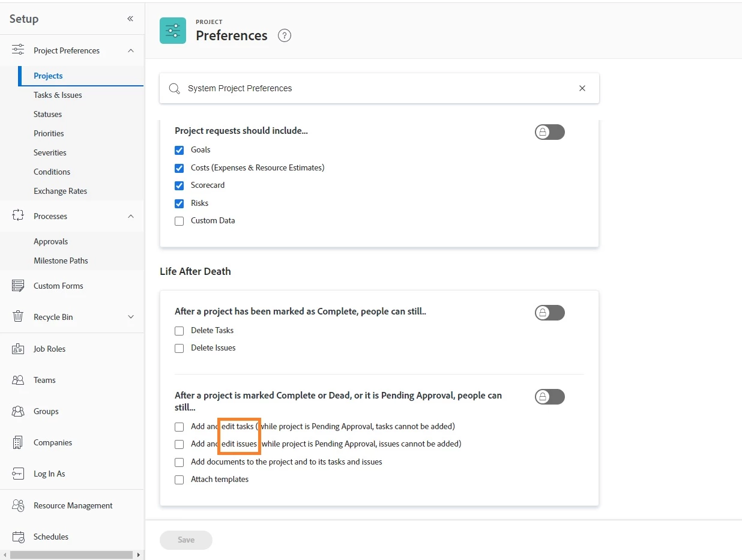Open Exchange Rates in the sidebar
The height and width of the screenshot is (560, 742).
click(x=60, y=191)
